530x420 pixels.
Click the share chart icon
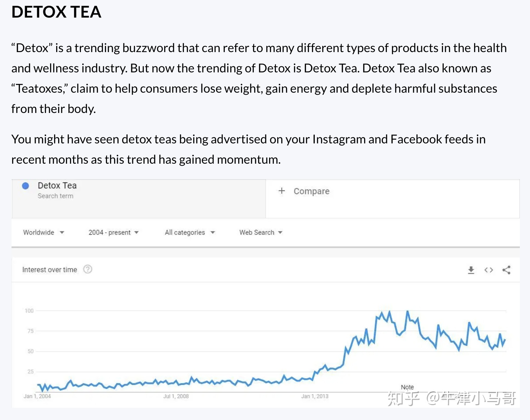(506, 270)
